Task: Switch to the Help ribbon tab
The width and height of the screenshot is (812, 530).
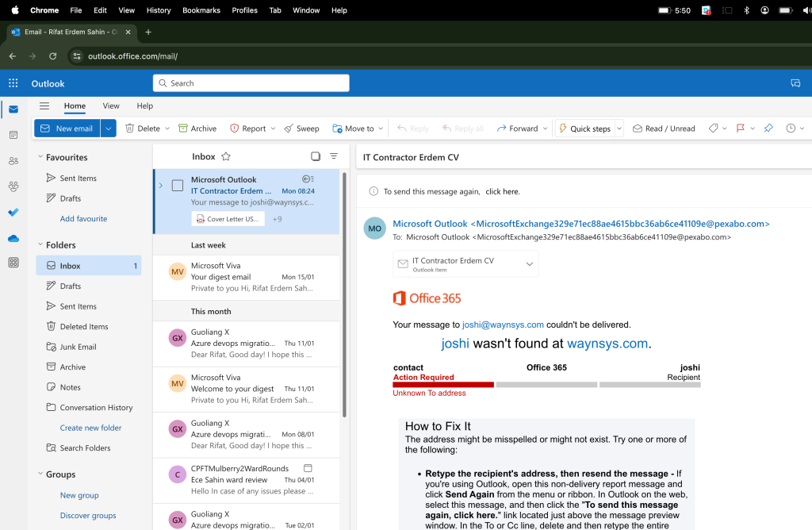Action: tap(144, 106)
